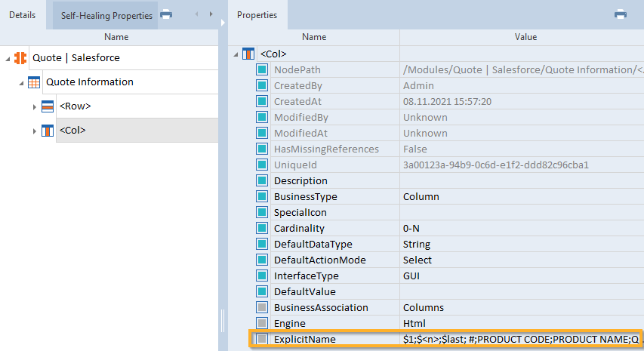Collapse the <Col> group in Properties
Screen dimensions: 644x351
[x=236, y=54]
